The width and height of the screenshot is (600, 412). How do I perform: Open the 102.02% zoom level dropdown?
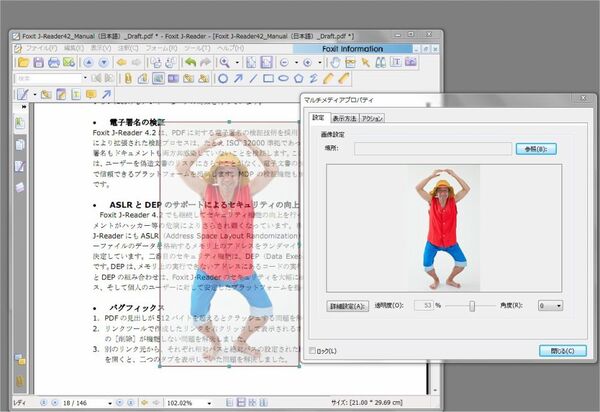(209, 403)
